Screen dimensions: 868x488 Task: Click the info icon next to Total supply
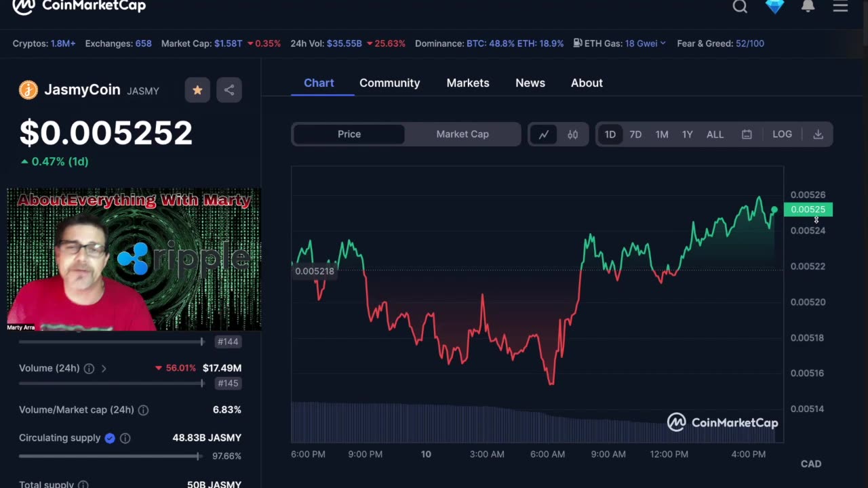pos(83,484)
